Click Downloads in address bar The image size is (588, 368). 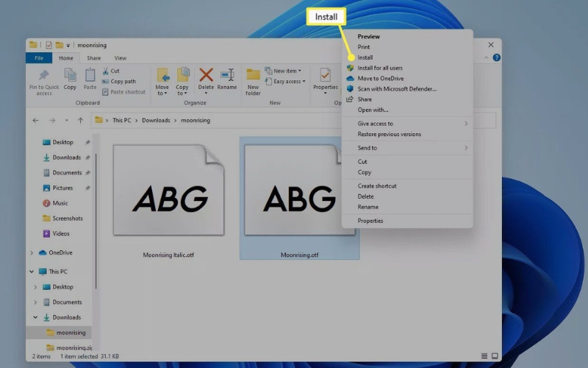pyautogui.click(x=156, y=120)
